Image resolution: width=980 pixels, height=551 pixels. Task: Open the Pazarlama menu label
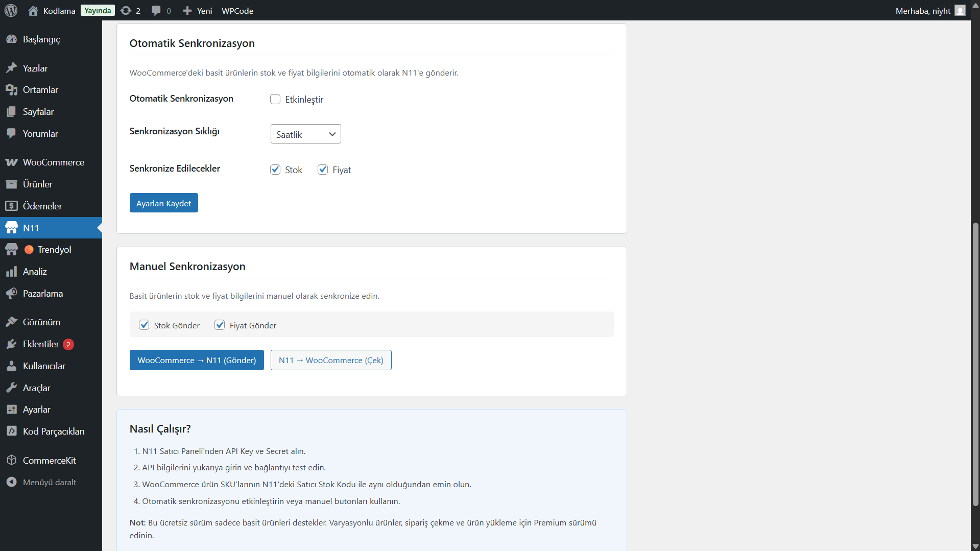pos(43,294)
